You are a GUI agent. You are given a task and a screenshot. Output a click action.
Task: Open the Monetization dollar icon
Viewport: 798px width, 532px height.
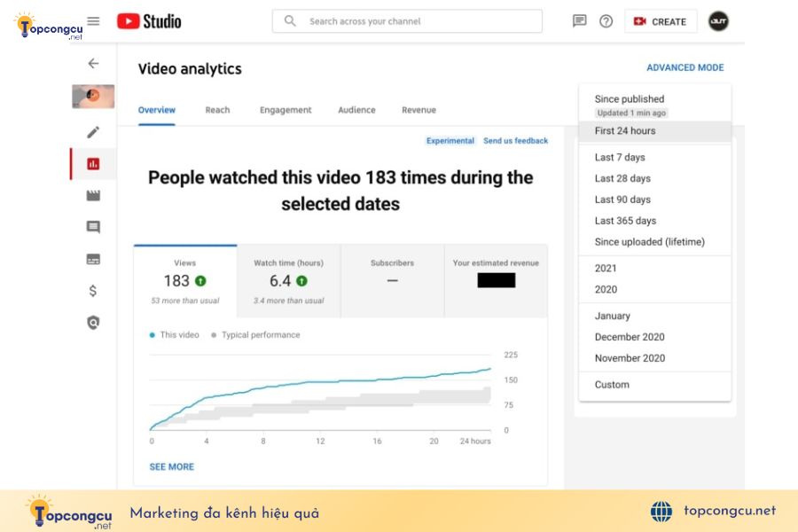point(92,291)
